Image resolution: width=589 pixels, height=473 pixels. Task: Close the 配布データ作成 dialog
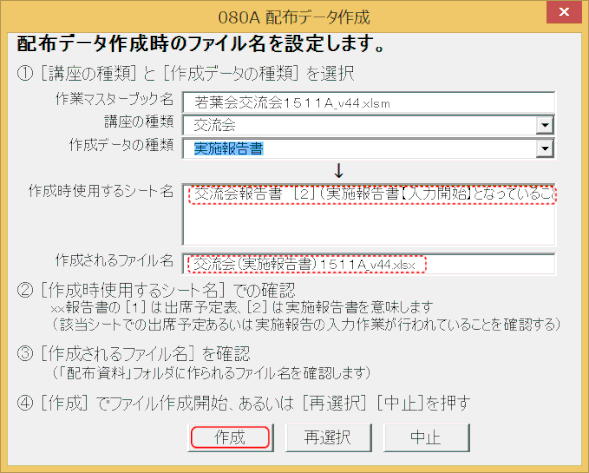tap(564, 13)
